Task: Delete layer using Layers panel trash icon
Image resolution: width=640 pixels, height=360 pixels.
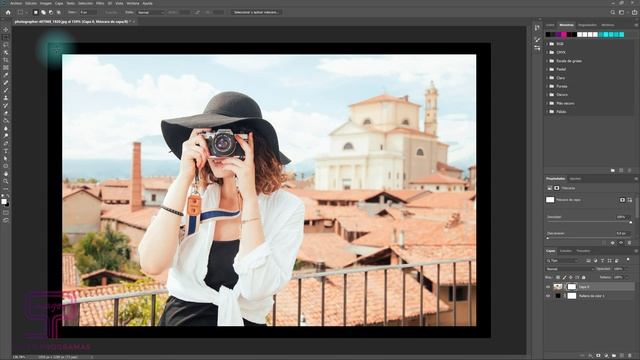Action: tap(630, 356)
